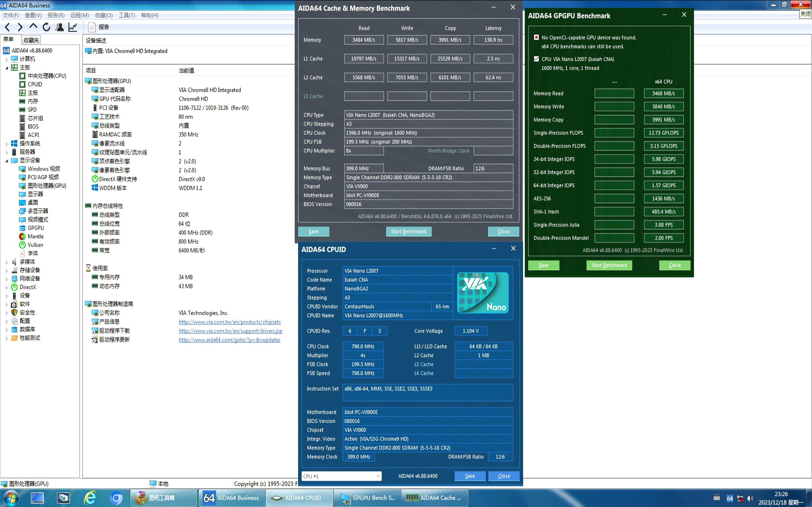Image resolution: width=812 pixels, height=507 pixels.
Task: Select Mantle item in the tree
Action: click(x=35, y=236)
